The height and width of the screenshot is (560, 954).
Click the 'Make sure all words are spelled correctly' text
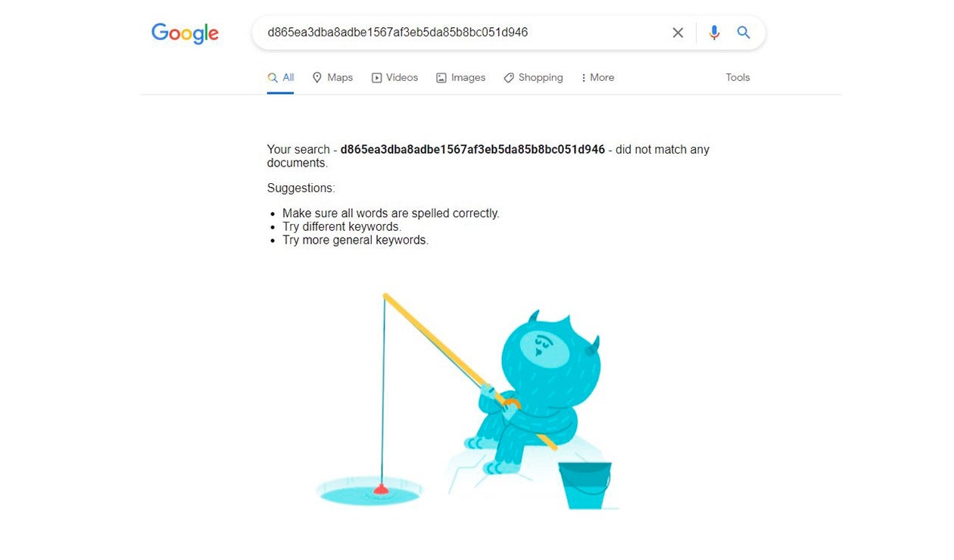[x=391, y=213]
